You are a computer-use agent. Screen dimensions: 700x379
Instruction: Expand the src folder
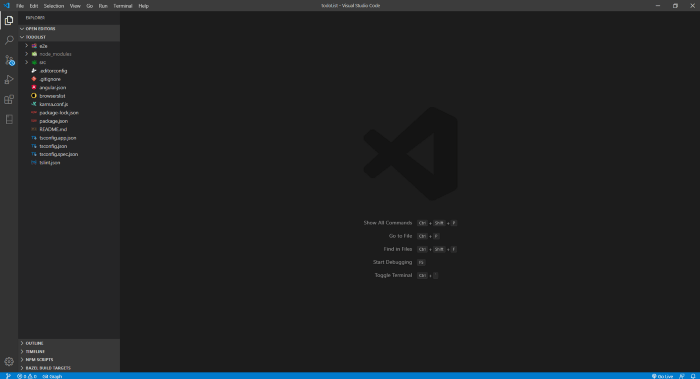[69, 62]
